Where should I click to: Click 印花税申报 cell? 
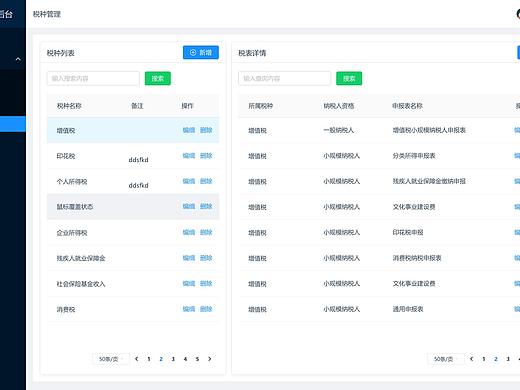pos(408,232)
